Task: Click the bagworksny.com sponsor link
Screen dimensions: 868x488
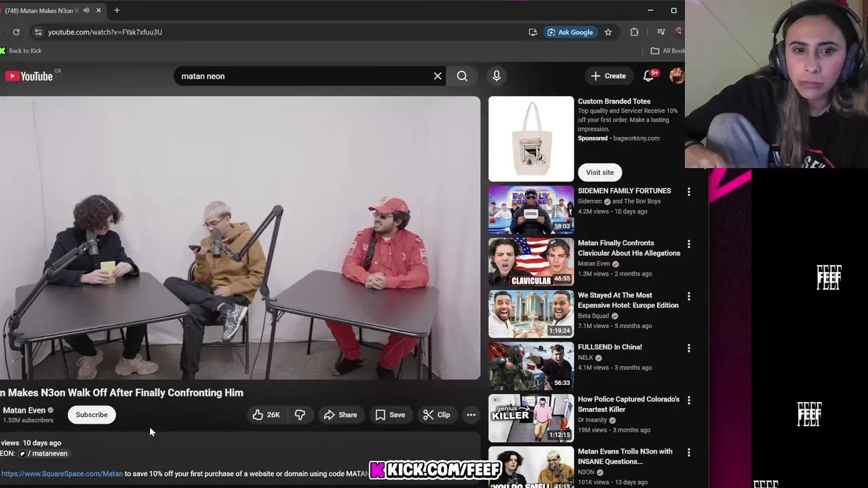Action: point(636,138)
